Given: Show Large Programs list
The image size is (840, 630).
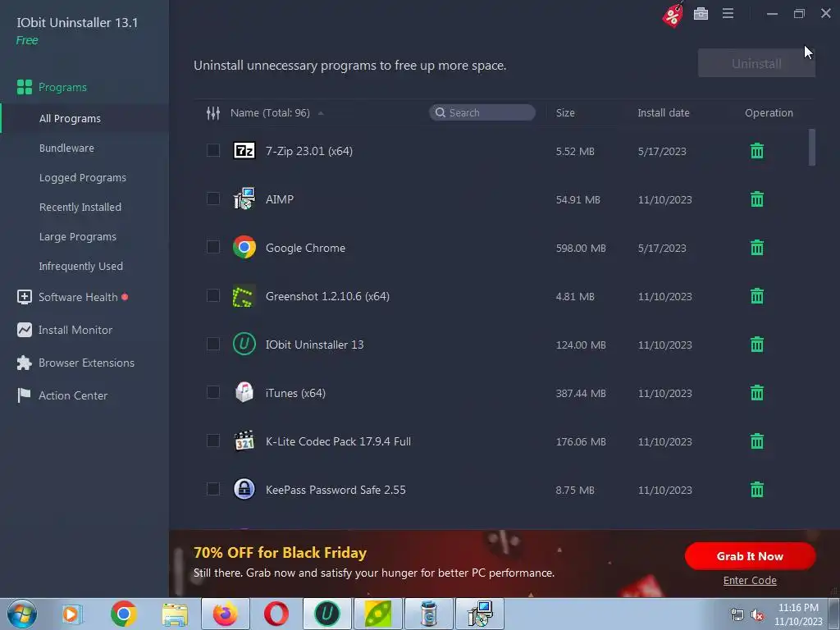Looking at the screenshot, I should click(x=78, y=236).
